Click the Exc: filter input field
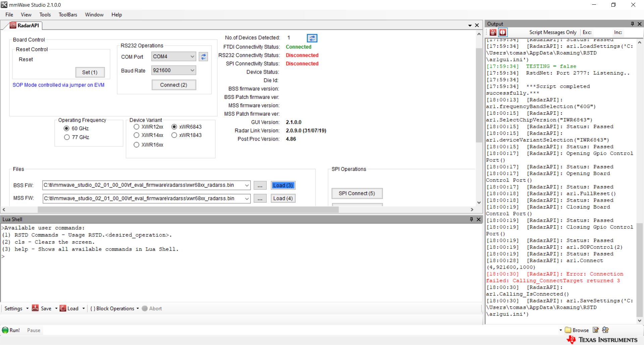Image resolution: width=644 pixels, height=345 pixels. (x=602, y=32)
